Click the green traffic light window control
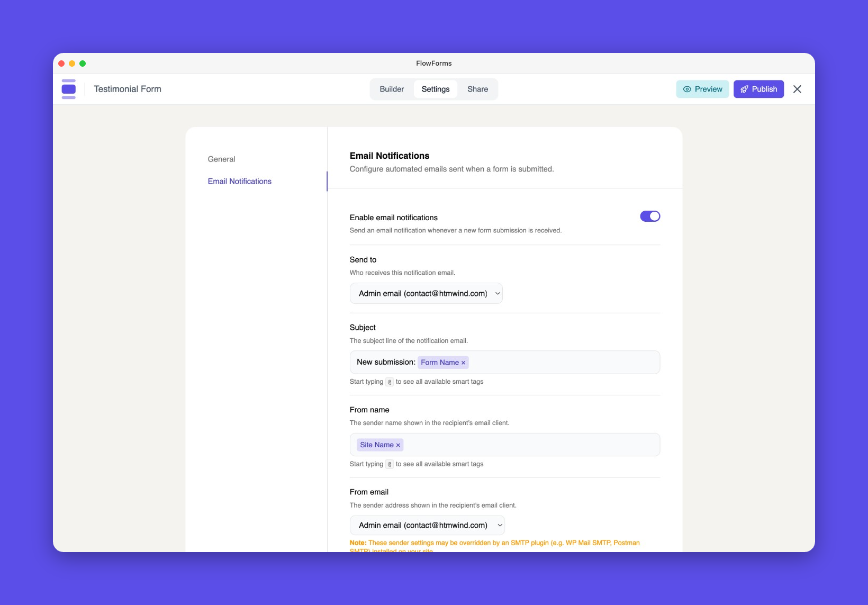868x605 pixels. (x=83, y=63)
